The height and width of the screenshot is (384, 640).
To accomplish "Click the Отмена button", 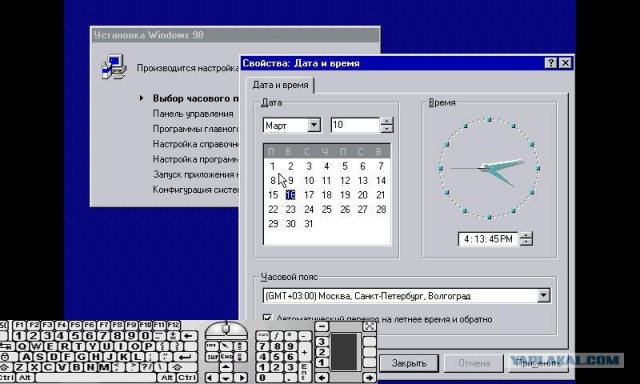I will coord(474,363).
